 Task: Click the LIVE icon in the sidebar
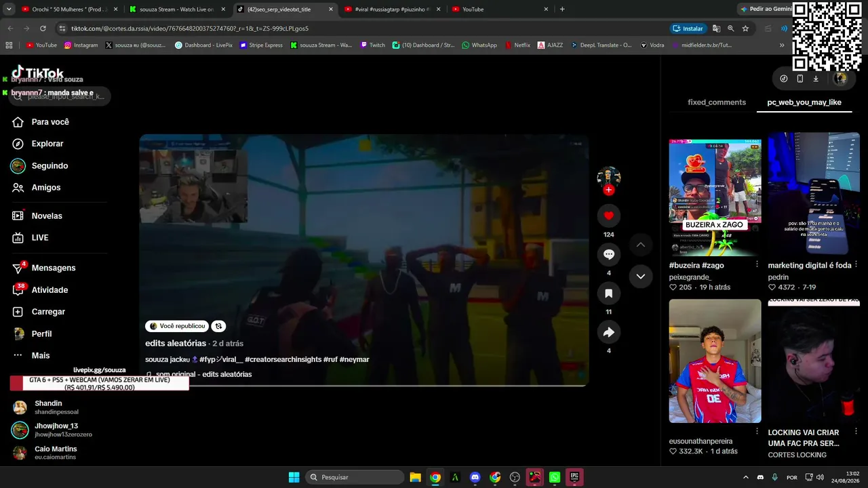(18, 238)
